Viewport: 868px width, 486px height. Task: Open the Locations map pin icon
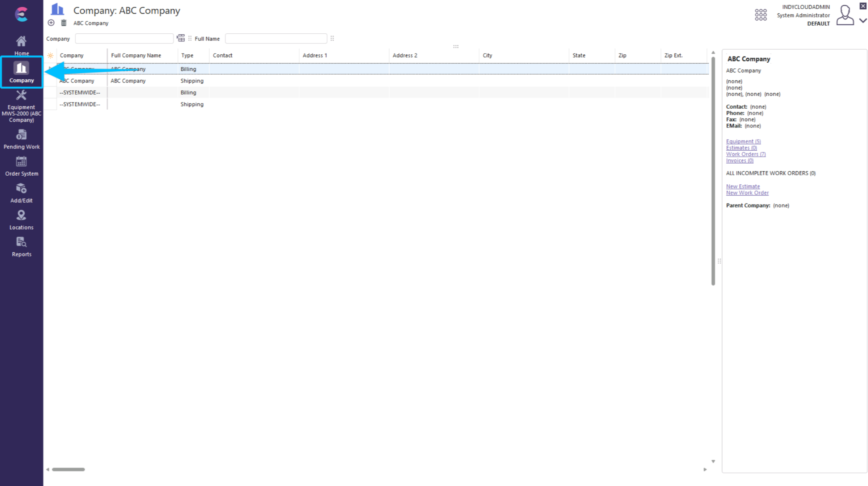click(x=21, y=219)
